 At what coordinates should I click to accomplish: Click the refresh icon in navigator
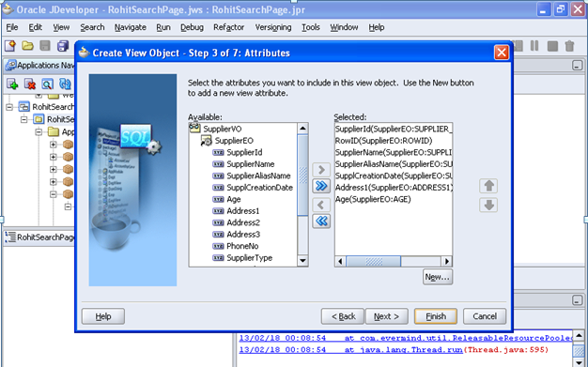click(x=65, y=84)
